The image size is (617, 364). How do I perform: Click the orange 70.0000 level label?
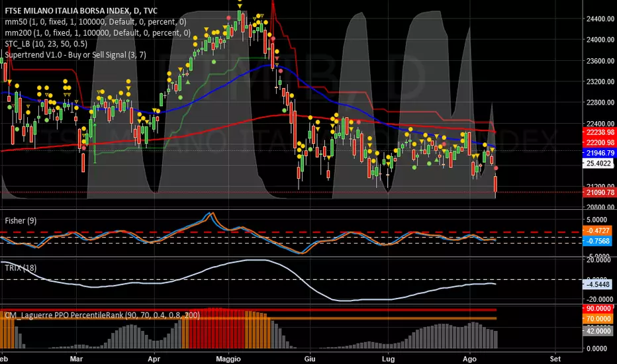click(598, 319)
